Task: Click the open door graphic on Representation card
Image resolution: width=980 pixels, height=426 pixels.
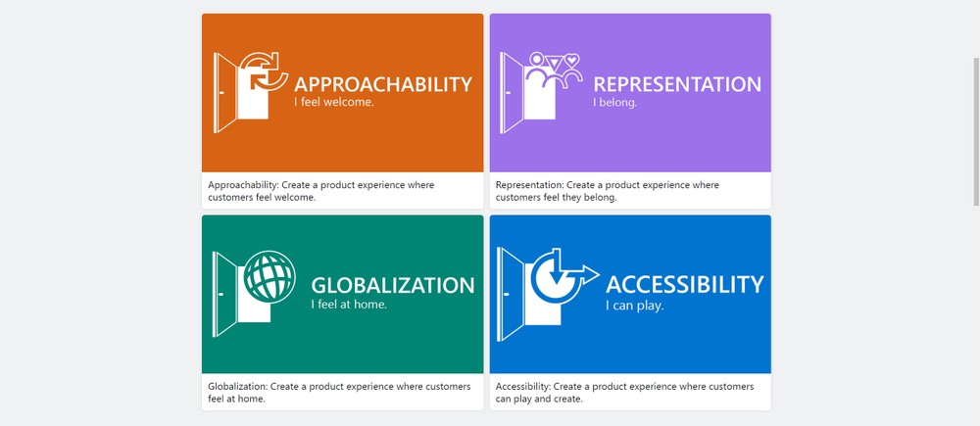Action: (x=513, y=93)
